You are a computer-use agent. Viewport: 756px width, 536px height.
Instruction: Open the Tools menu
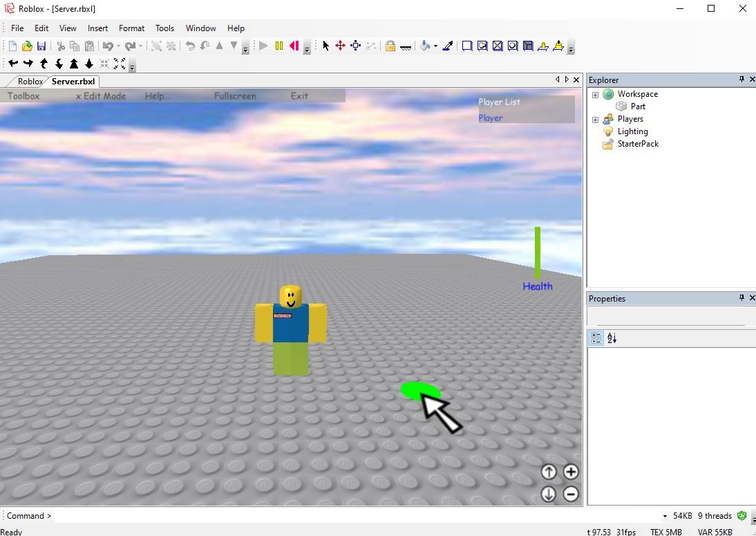pos(164,28)
